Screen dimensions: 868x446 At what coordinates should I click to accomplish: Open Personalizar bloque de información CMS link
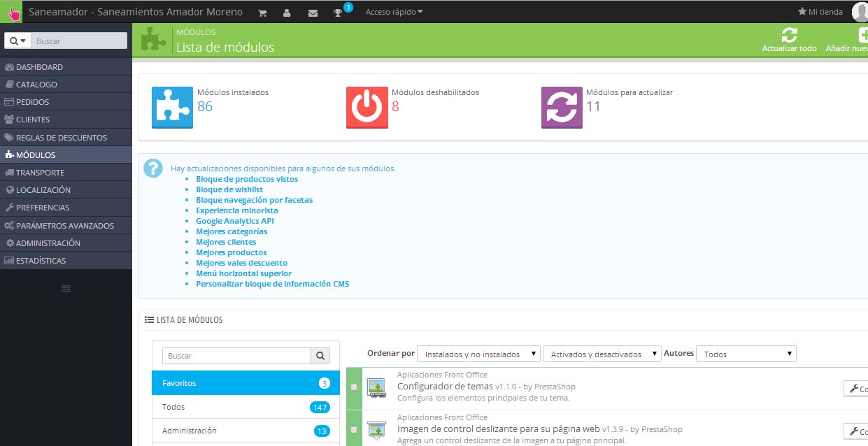point(273,284)
